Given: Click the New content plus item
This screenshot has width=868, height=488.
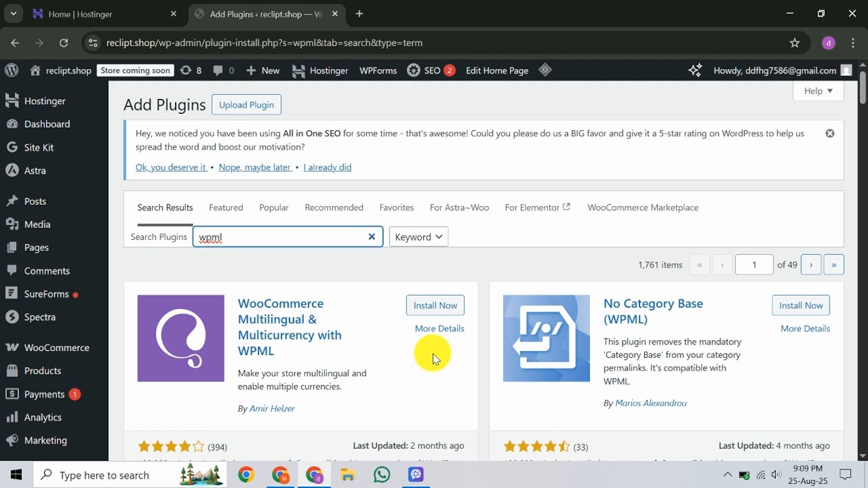Looking at the screenshot, I should coord(262,70).
